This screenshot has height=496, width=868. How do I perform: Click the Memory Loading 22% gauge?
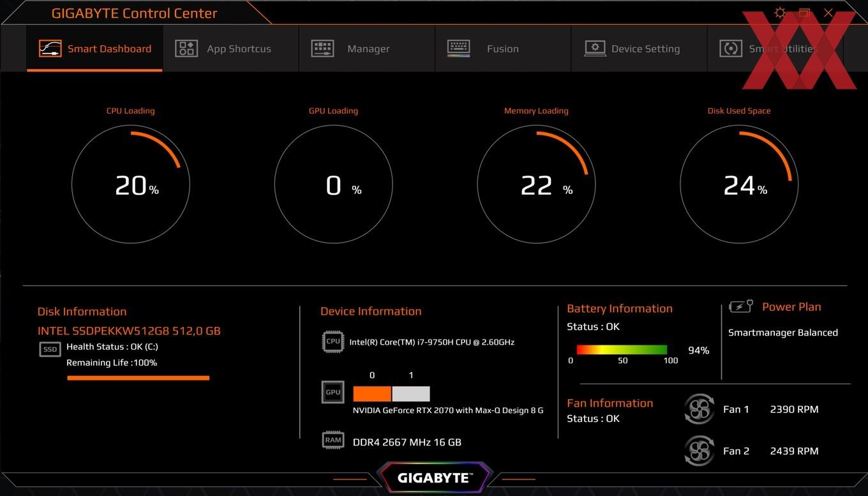tap(536, 184)
